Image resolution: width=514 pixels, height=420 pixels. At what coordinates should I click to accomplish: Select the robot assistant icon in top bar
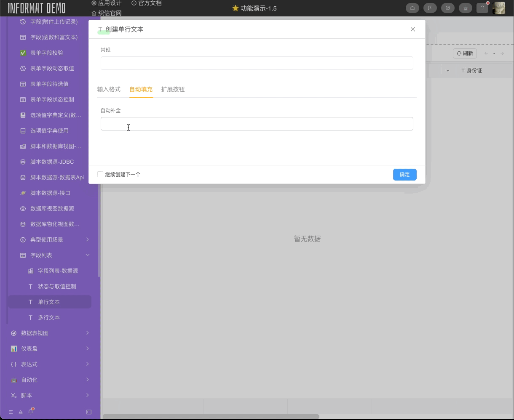pos(465,8)
